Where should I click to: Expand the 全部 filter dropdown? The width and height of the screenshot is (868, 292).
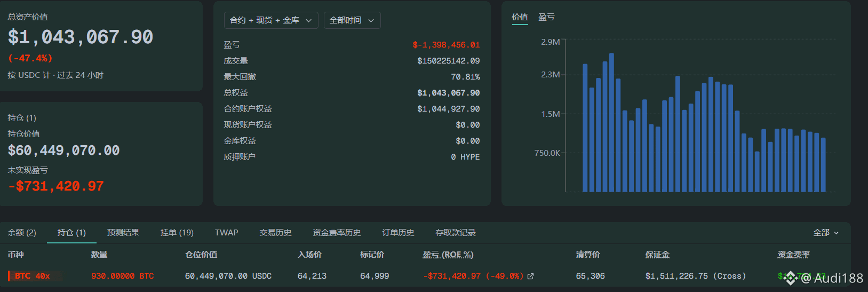click(x=826, y=233)
